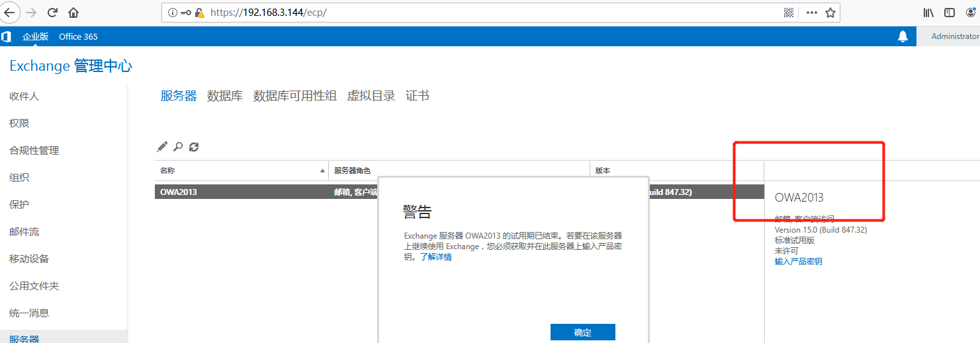Open 统一消息 in the left navigation
The image size is (980, 343).
pos(29,313)
